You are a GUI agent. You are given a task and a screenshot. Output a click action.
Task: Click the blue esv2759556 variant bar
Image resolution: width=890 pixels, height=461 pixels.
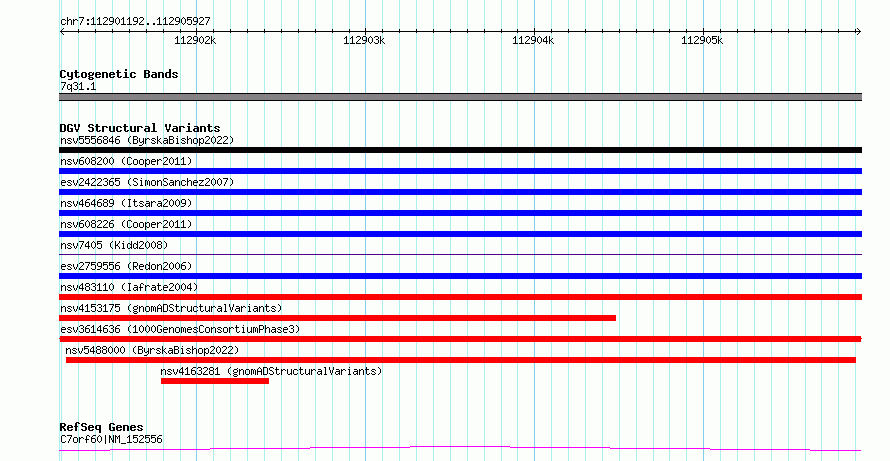click(x=460, y=276)
